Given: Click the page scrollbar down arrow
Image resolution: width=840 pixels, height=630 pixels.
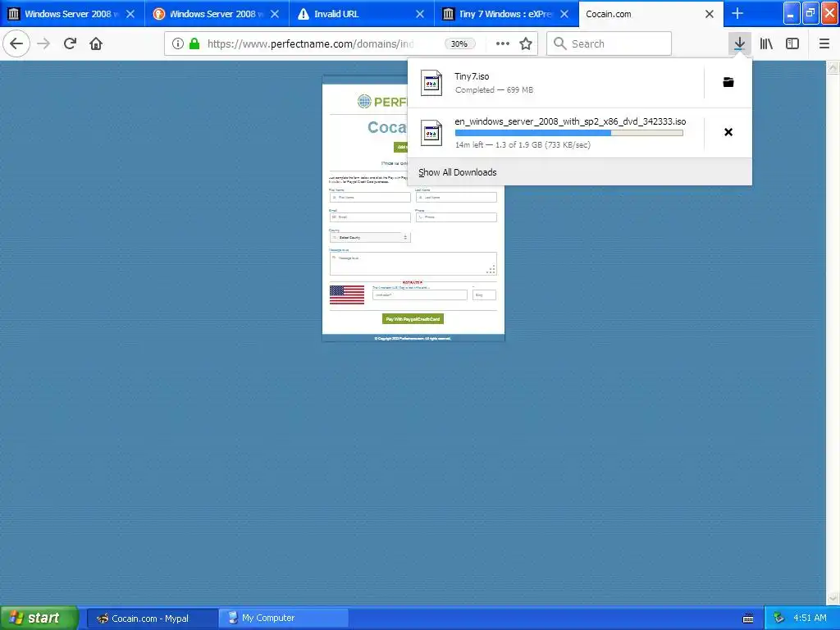Looking at the screenshot, I should [833, 598].
